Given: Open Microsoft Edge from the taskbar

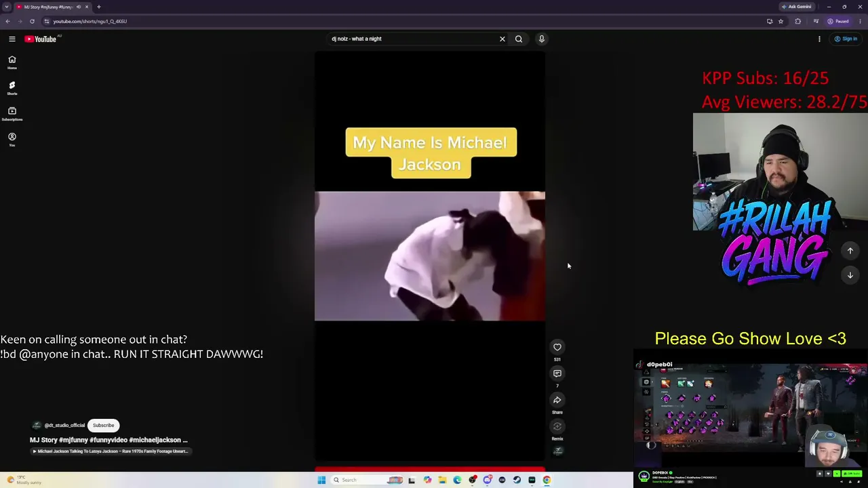Looking at the screenshot, I should pyautogui.click(x=457, y=480).
